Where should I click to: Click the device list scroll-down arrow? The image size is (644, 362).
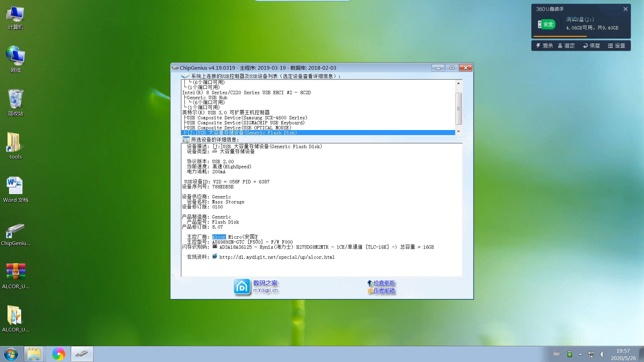458,131
